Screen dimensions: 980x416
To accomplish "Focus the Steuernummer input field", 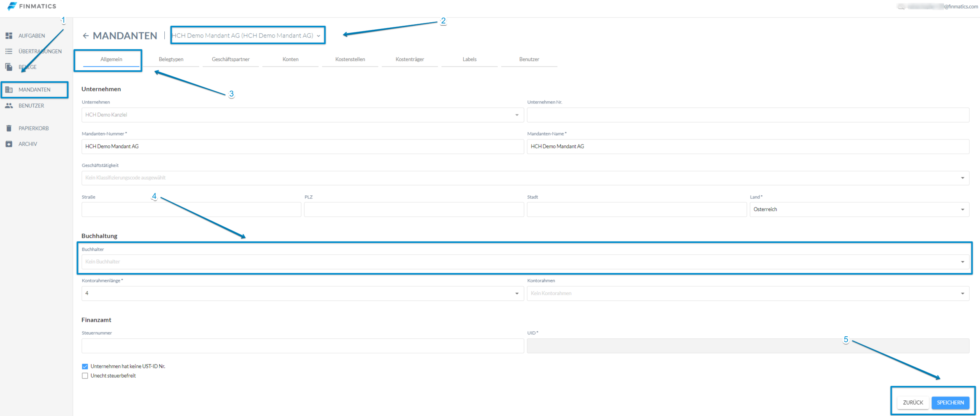I will (302, 346).
